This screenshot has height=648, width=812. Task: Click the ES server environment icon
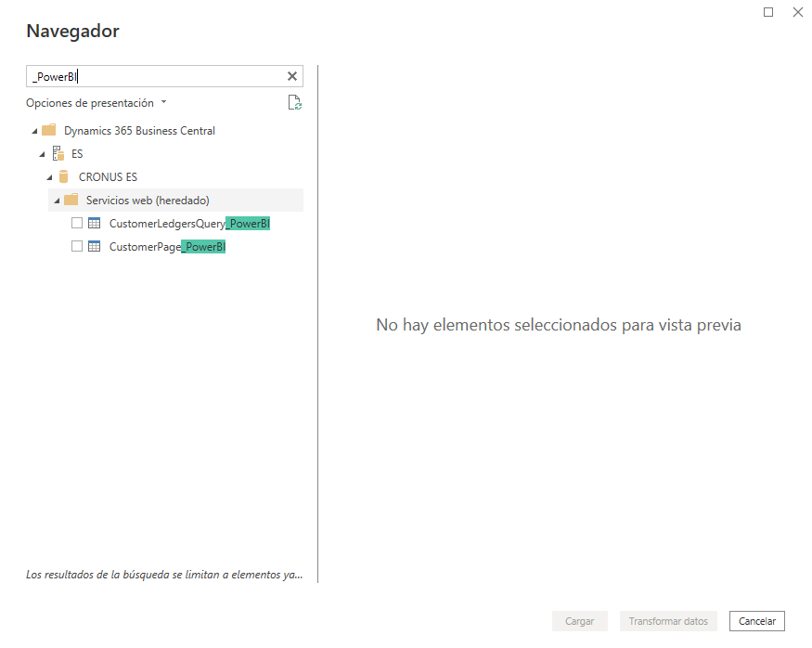58,154
